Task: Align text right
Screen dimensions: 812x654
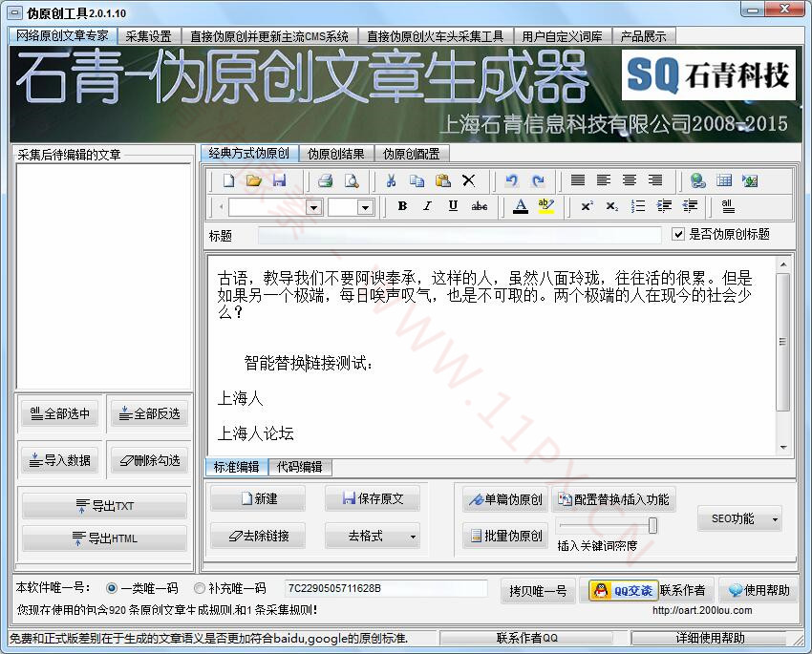Action: pyautogui.click(x=655, y=180)
